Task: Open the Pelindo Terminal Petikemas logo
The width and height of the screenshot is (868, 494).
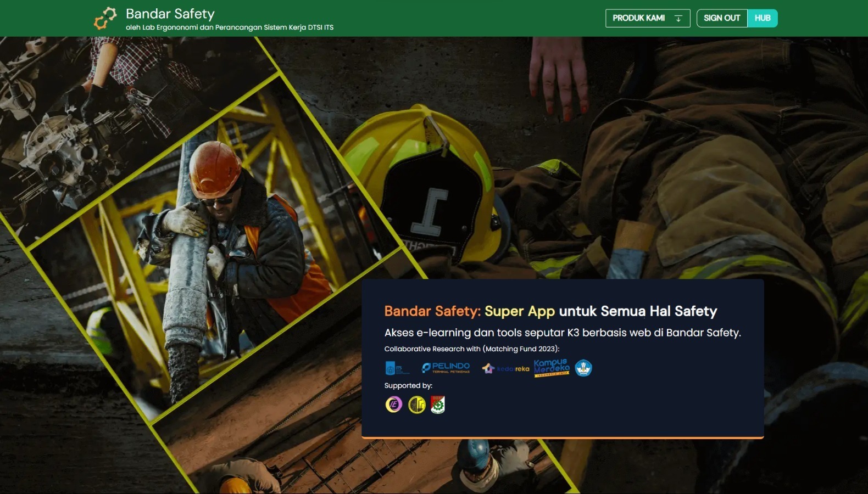Action: tap(446, 368)
